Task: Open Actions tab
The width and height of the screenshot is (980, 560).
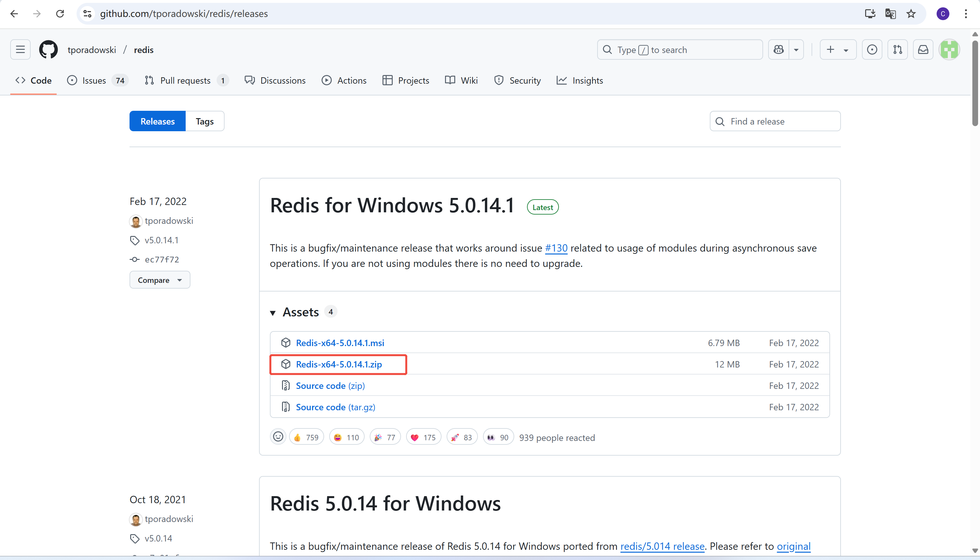Action: click(344, 80)
